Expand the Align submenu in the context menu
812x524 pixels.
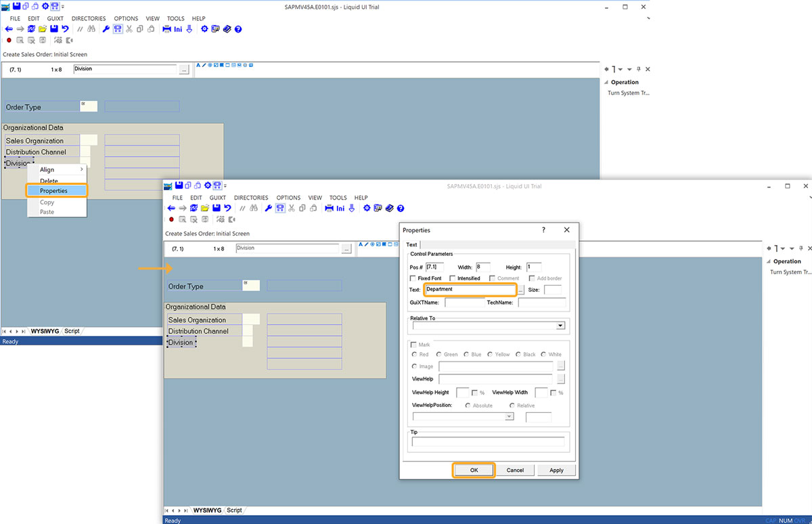(57, 170)
